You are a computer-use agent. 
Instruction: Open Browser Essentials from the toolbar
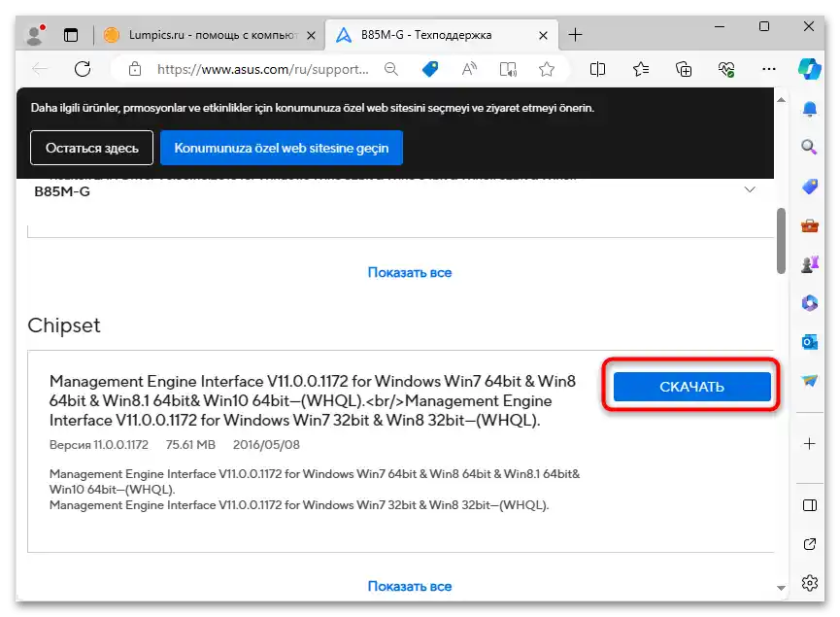pyautogui.click(x=725, y=69)
